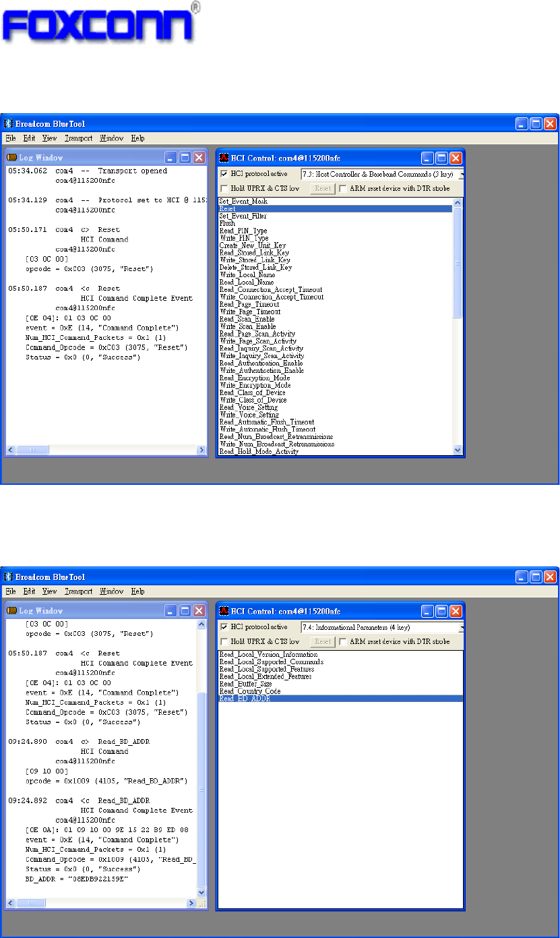Check ARM reset device with DTR strobe, 7.3 window

[x=344, y=189]
